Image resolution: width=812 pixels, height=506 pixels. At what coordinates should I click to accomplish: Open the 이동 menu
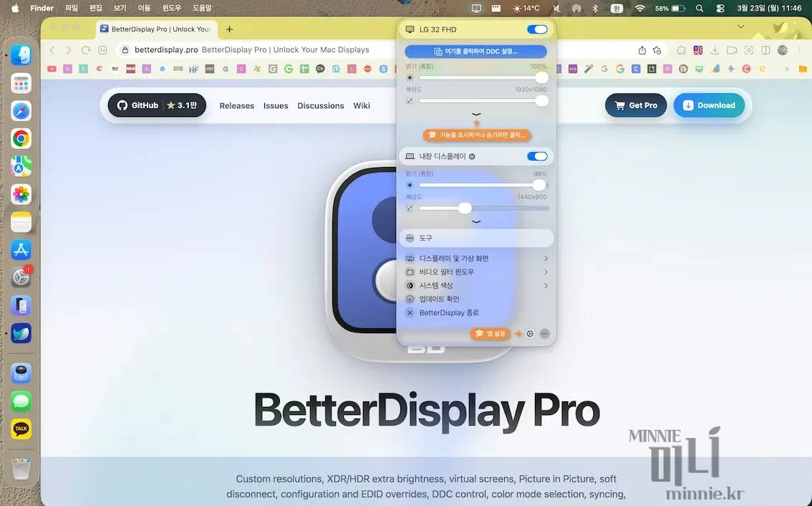click(x=145, y=9)
